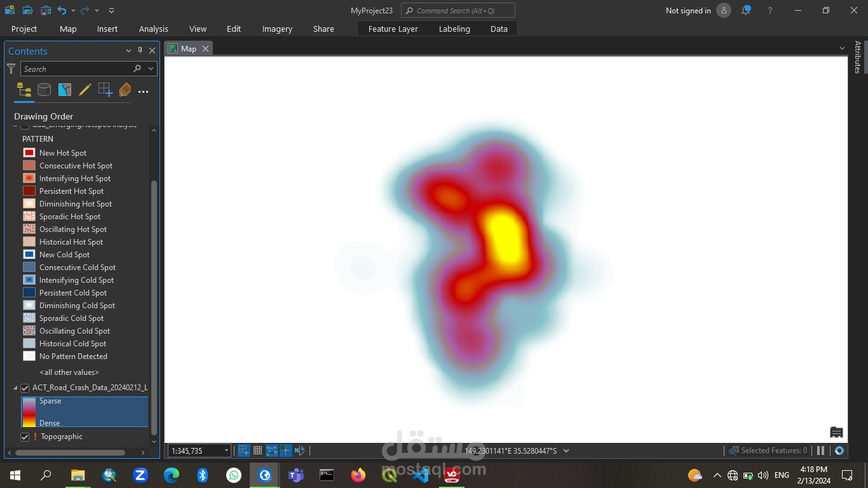Viewport: 868px width, 488px height.
Task: Switch to the Data contextual tab
Action: coord(499,29)
